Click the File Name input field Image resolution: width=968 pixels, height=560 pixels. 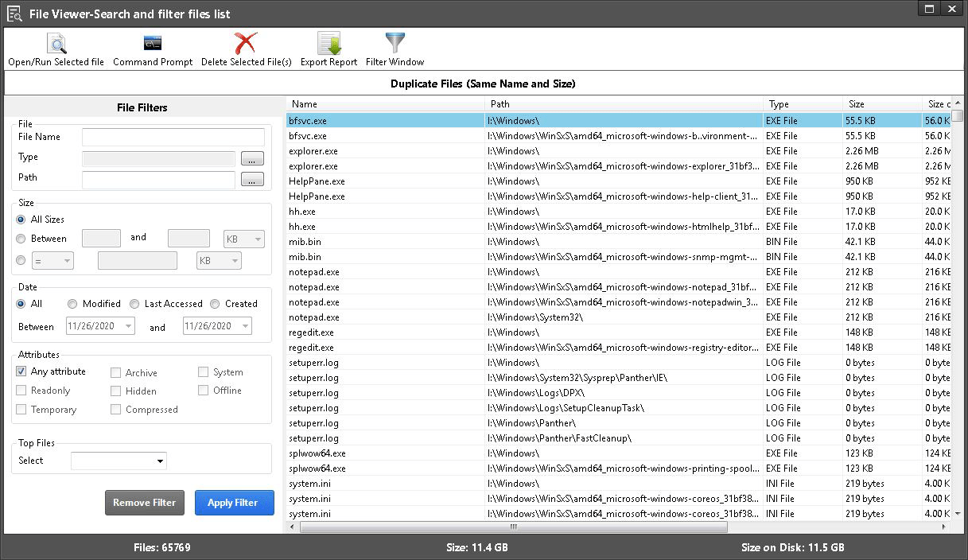(x=173, y=137)
